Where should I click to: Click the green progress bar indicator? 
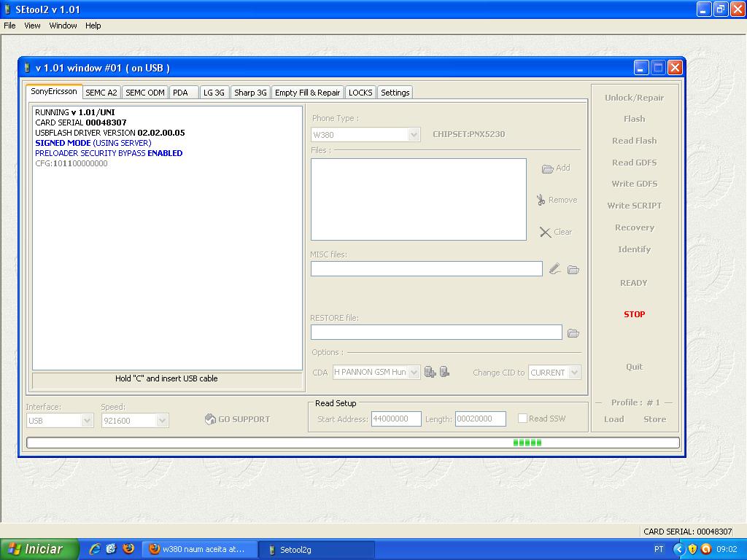527,443
